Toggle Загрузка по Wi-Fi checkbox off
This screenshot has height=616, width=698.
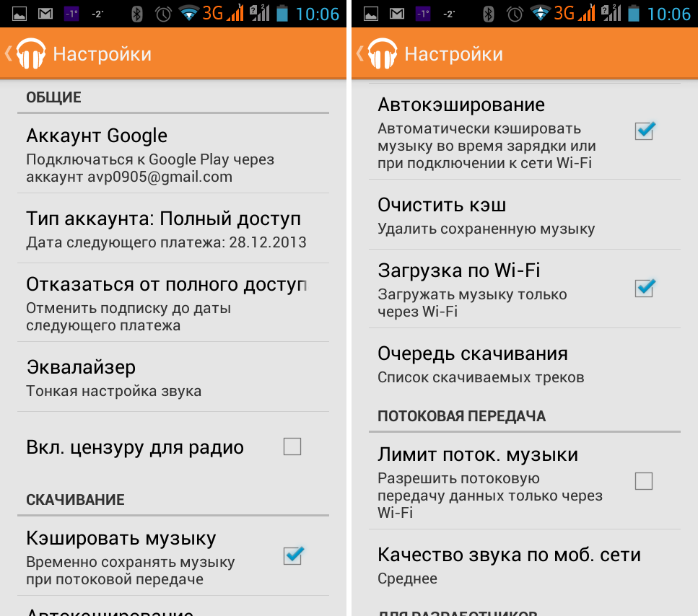click(645, 288)
